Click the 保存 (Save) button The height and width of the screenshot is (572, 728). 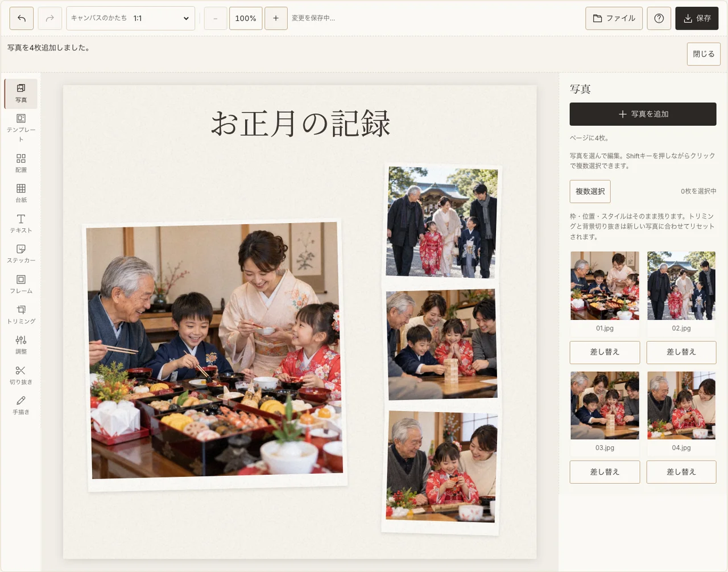point(697,18)
